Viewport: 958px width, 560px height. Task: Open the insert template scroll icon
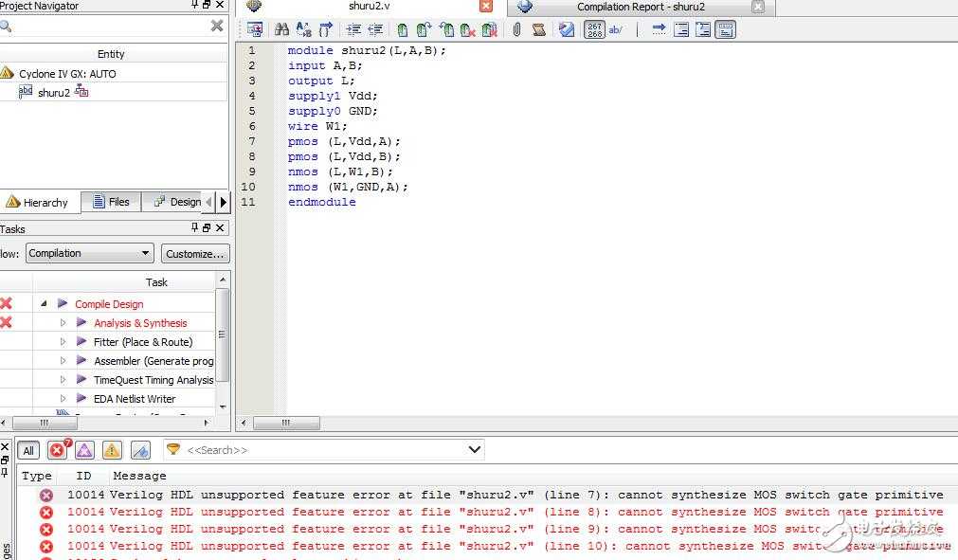pyautogui.click(x=539, y=29)
